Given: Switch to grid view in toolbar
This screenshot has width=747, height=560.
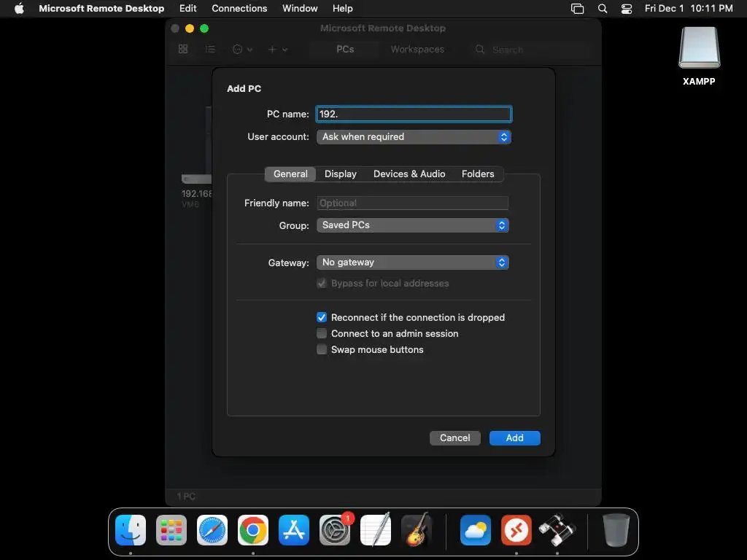Looking at the screenshot, I should [183, 49].
